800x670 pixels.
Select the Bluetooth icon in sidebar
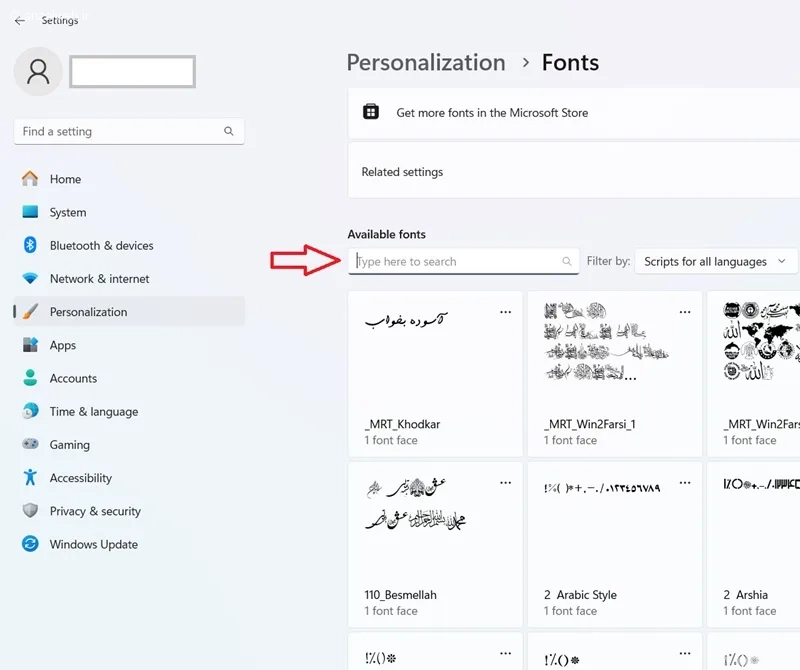coord(30,245)
